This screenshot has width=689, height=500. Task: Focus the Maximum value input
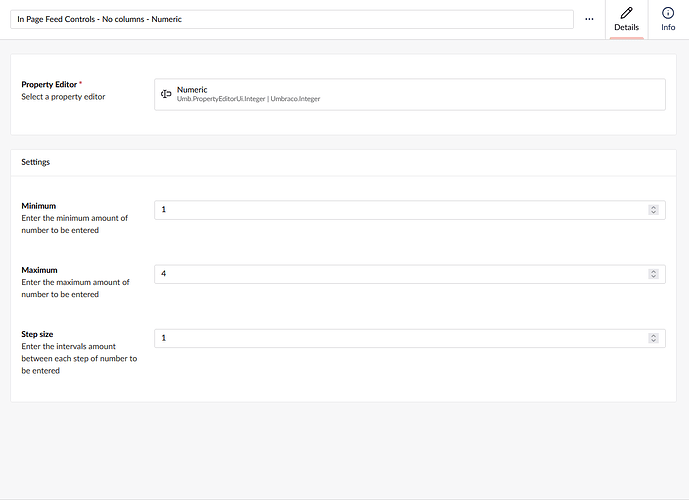point(410,274)
